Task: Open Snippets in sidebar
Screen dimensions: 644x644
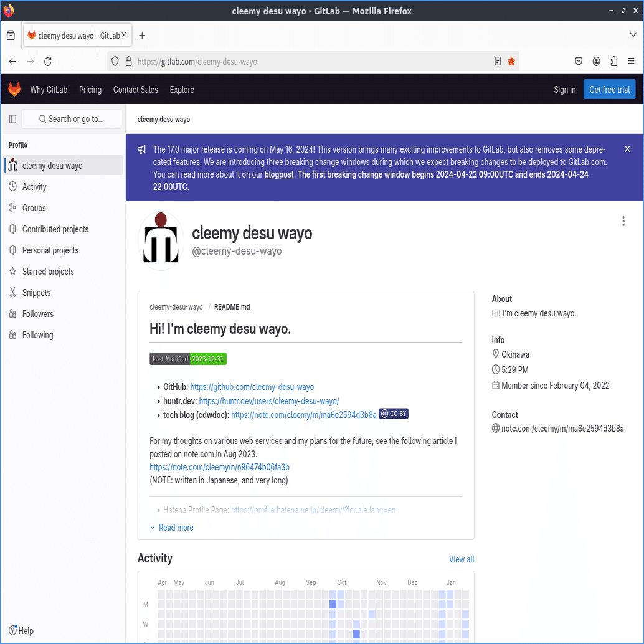Action: [64, 293]
